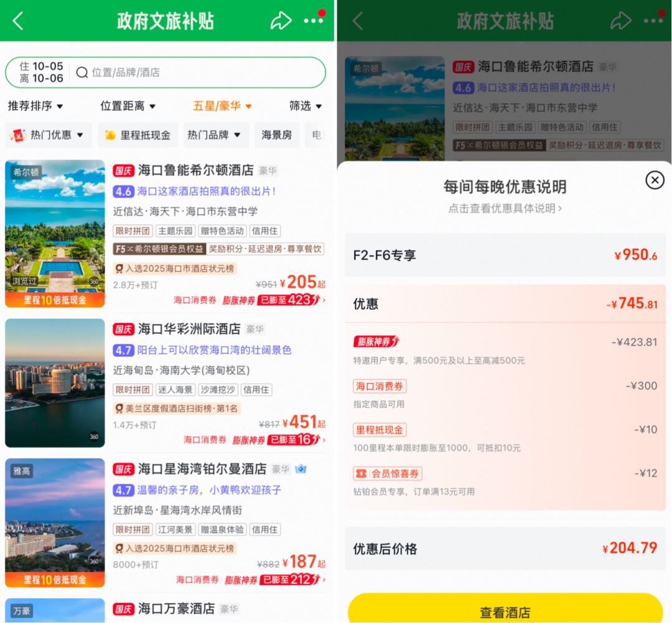Tap the share icon in the top toolbar
Image resolution: width=672 pixels, height=623 pixels.
pos(281,20)
